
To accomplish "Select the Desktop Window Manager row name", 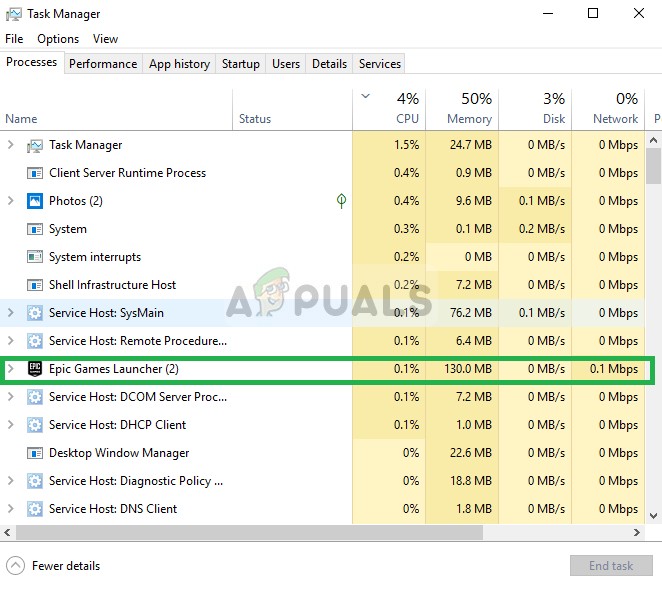I will point(119,453).
